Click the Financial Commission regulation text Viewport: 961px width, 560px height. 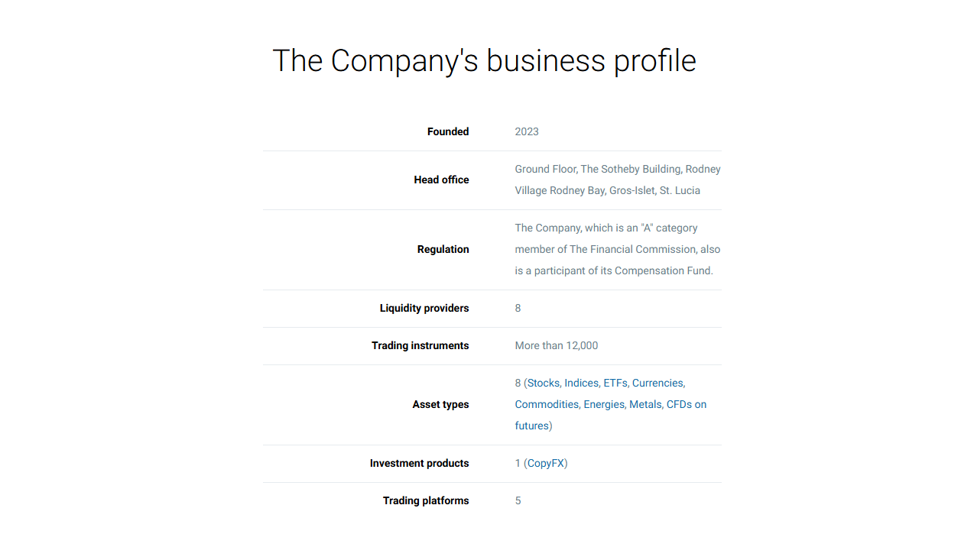tap(618, 249)
